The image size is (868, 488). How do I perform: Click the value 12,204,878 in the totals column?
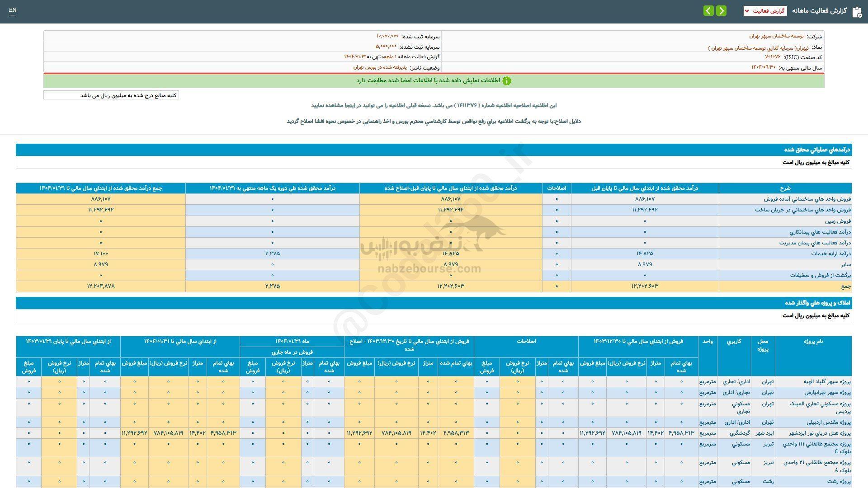click(x=100, y=286)
